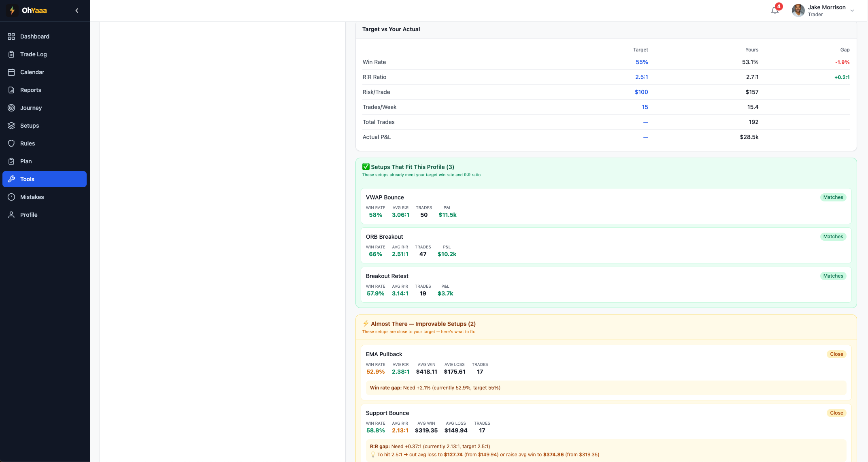Click Jake Morrison's avatar photo

(x=798, y=11)
